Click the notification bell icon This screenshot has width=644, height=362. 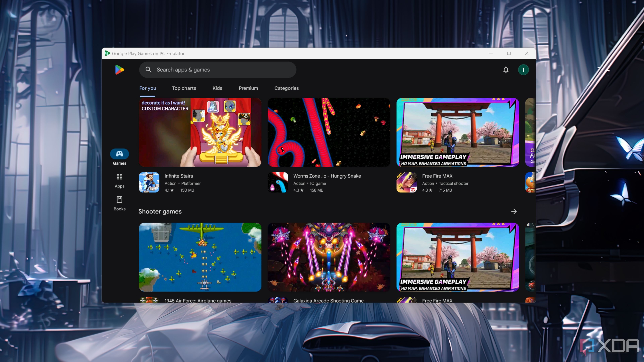coord(506,69)
